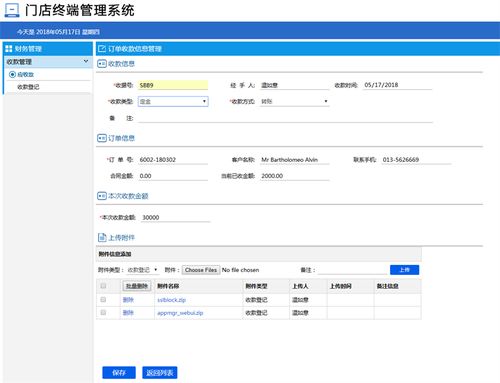500x383 pixels.
Task: Click the 收款时间 date field 05/17/2018
Action: [397, 85]
